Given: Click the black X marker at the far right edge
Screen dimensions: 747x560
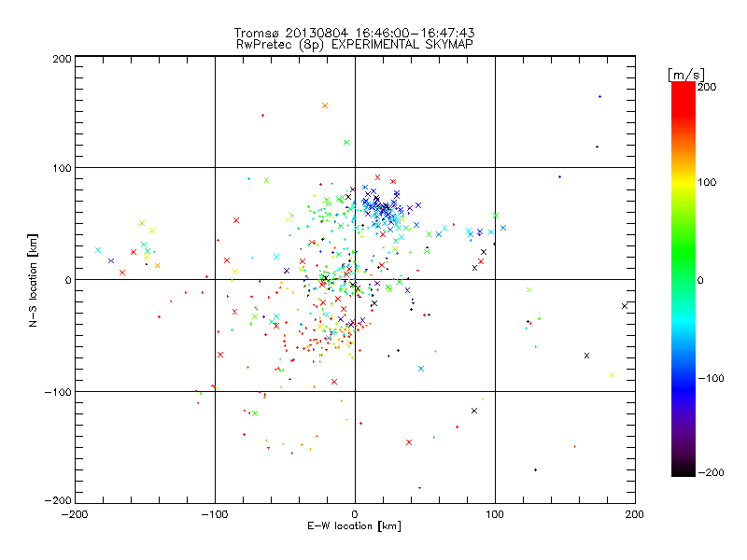Looking at the screenshot, I should coord(625,306).
